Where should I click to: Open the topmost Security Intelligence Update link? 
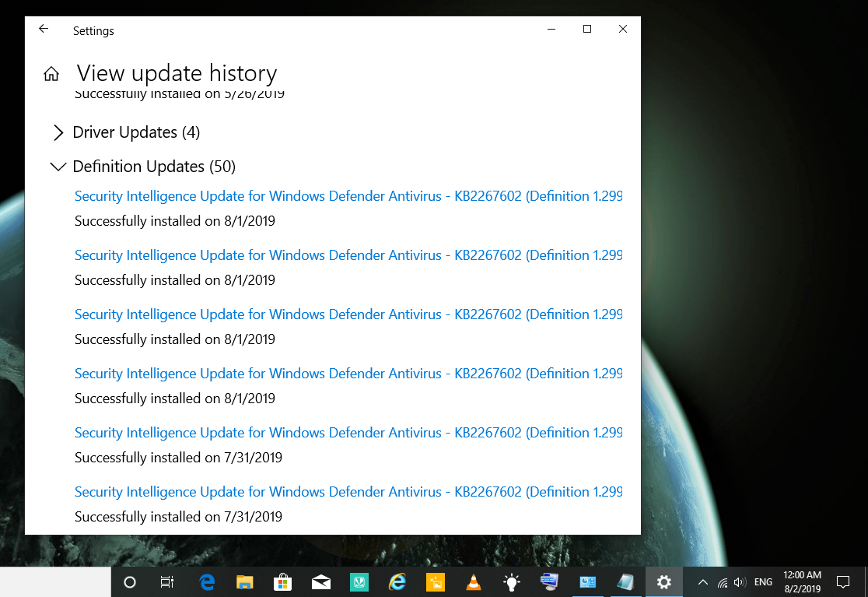point(348,196)
